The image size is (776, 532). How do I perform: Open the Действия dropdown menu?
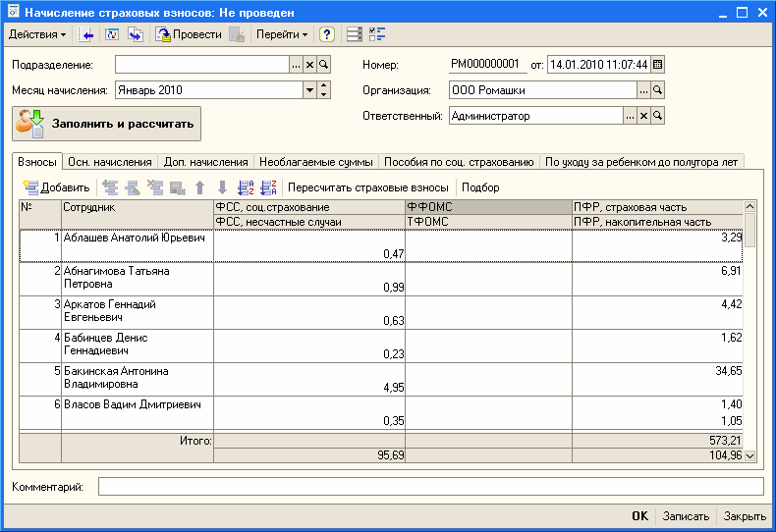click(37, 34)
